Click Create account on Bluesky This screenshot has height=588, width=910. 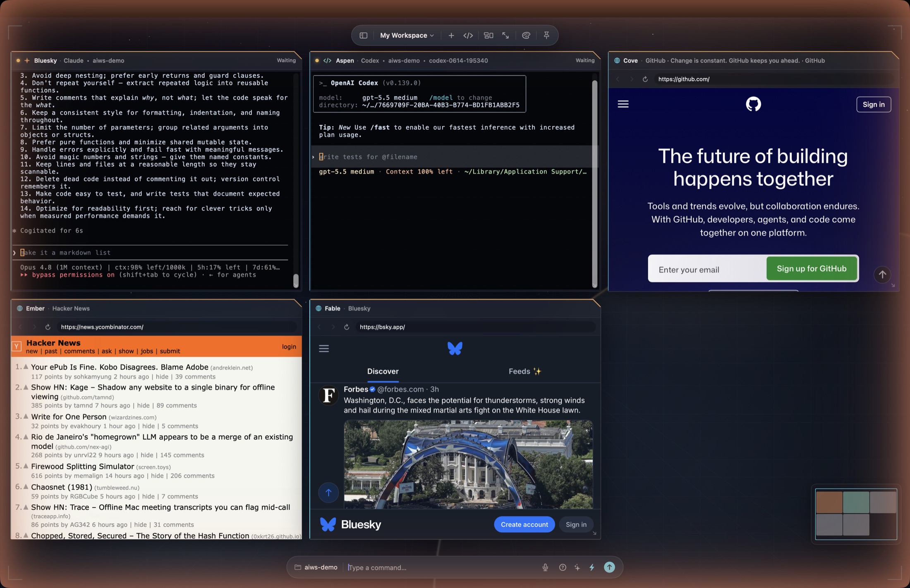524,524
